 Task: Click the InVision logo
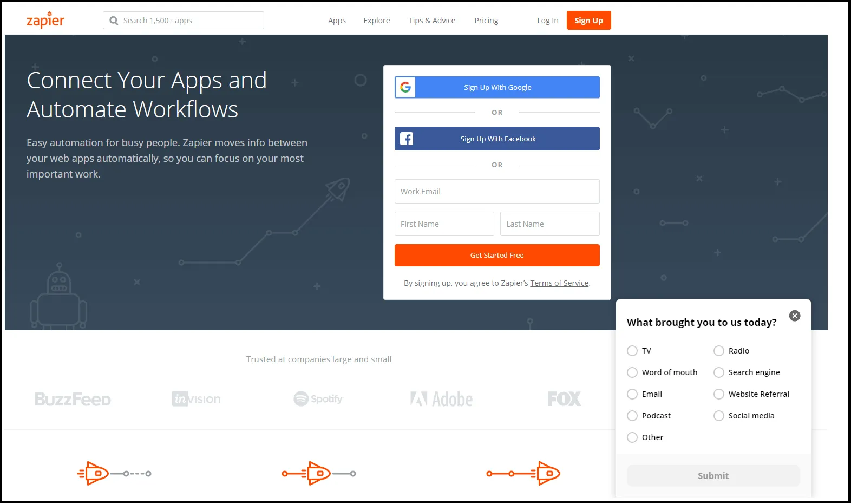pyautogui.click(x=197, y=399)
